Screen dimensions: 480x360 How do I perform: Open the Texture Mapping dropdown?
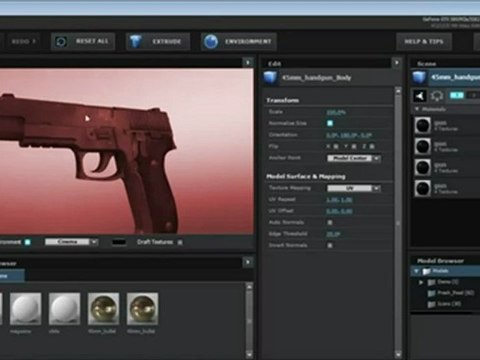tap(354, 189)
